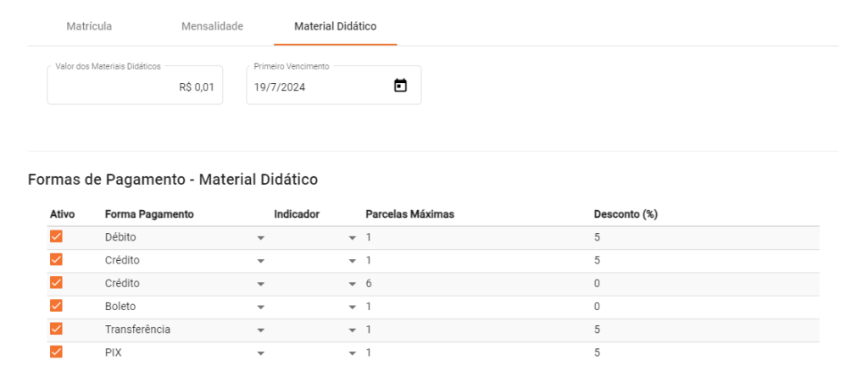Open the Mensalidade tab

click(212, 26)
